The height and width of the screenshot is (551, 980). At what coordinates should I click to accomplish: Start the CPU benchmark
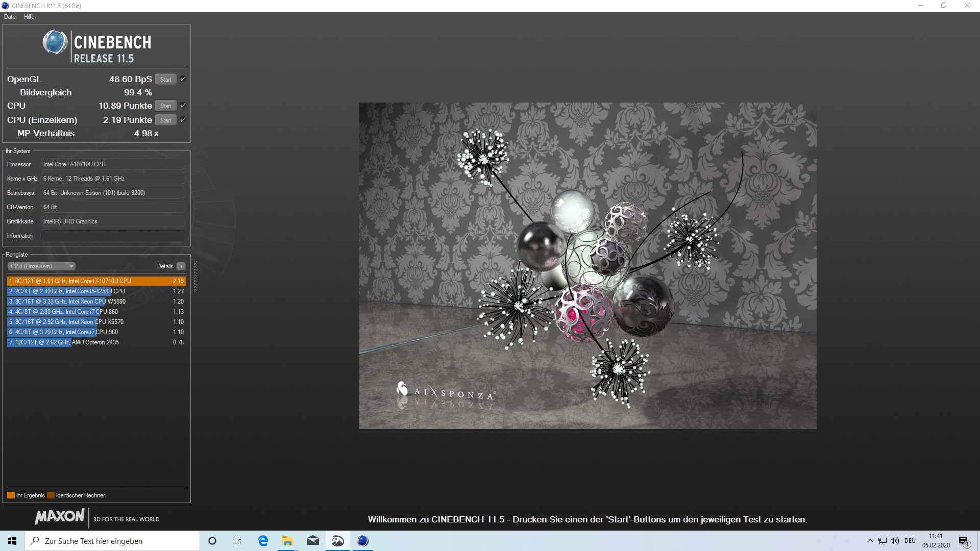(165, 106)
